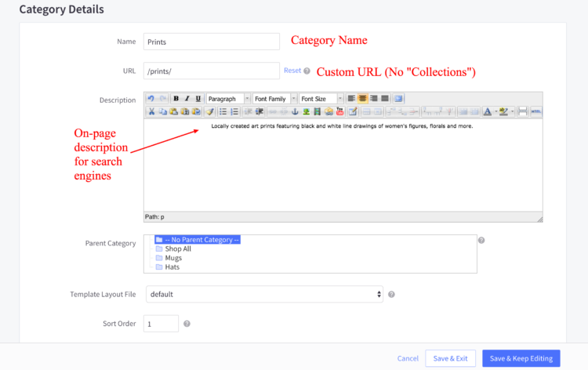Click the Cancel link

click(x=408, y=358)
